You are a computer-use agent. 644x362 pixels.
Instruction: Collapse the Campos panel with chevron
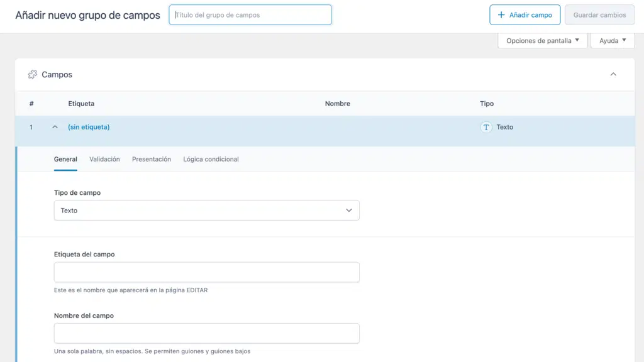click(613, 75)
